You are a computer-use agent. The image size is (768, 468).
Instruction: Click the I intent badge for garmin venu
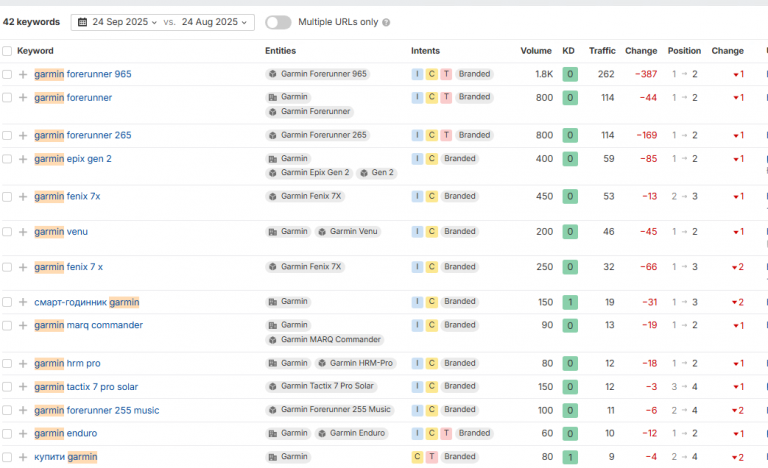pos(417,231)
